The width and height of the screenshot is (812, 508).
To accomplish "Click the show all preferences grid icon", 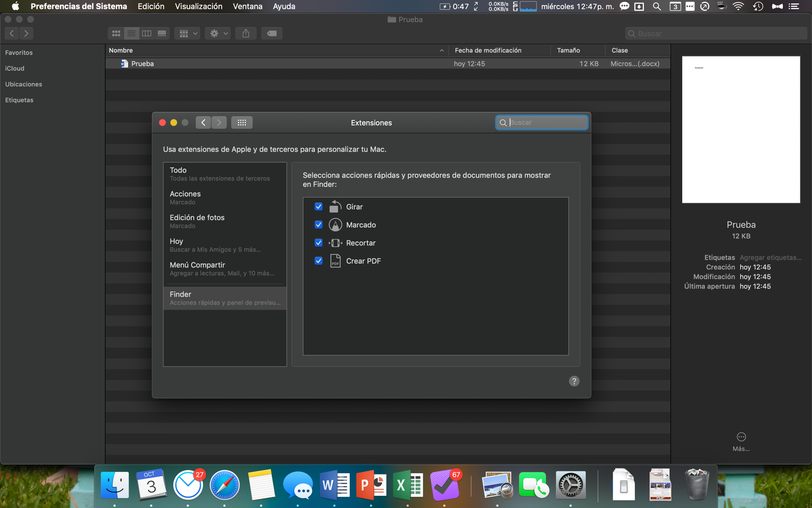I will tap(242, 122).
